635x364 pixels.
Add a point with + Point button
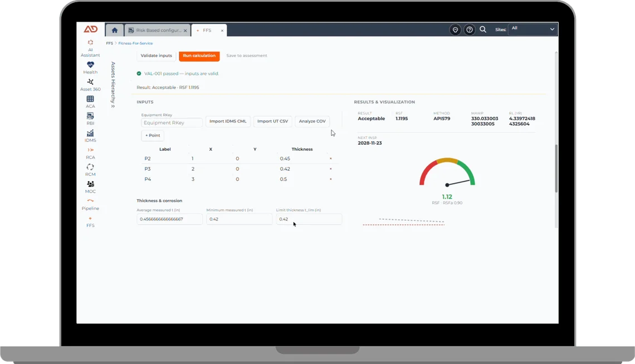click(x=153, y=135)
